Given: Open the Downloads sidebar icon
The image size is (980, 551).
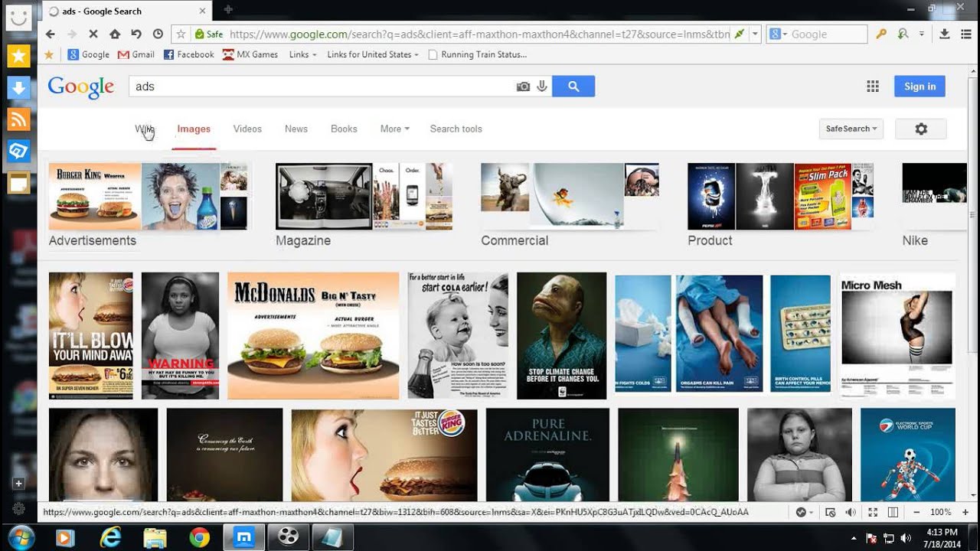Looking at the screenshot, I should (x=18, y=88).
